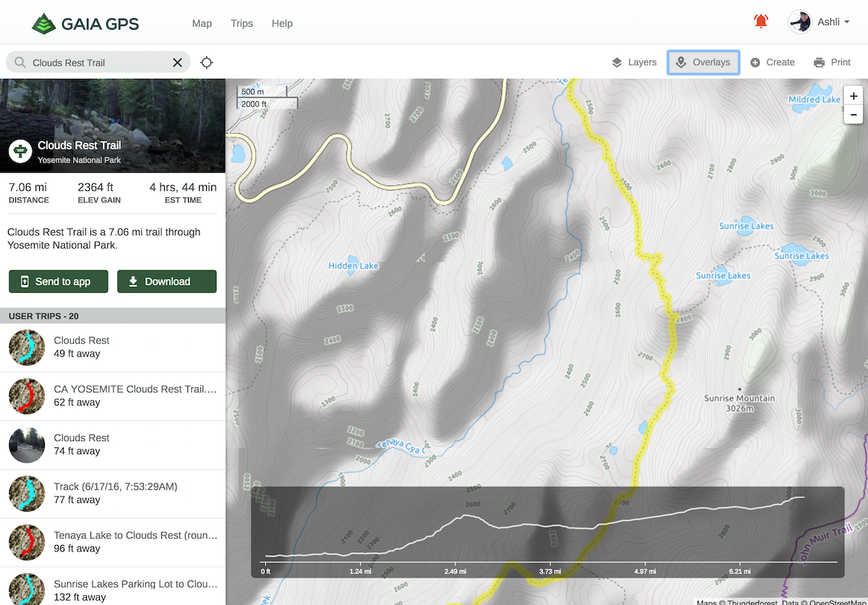Open Sunrise Lakes Parking Lot trip
The image size is (868, 605).
(113, 587)
